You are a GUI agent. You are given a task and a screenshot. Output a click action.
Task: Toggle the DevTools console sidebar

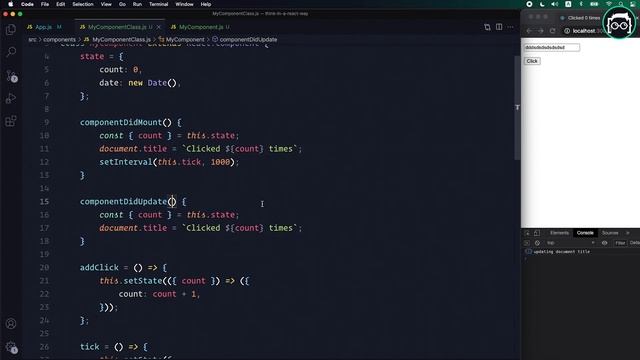coord(527,243)
